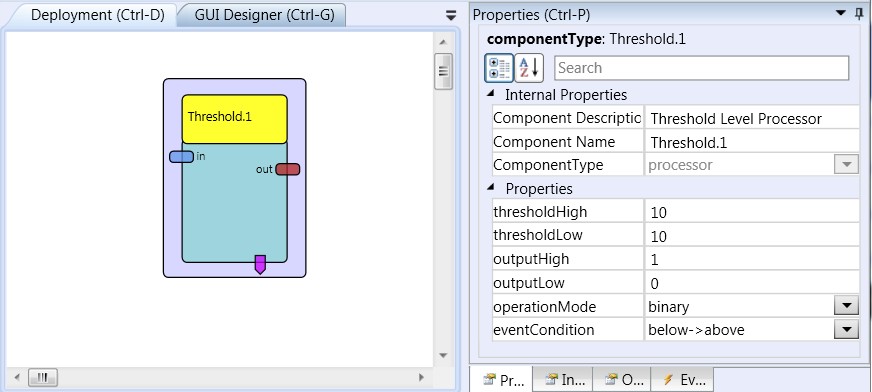The image size is (872, 392).
Task: Open the In... input ports bottom tab
Action: point(563,380)
